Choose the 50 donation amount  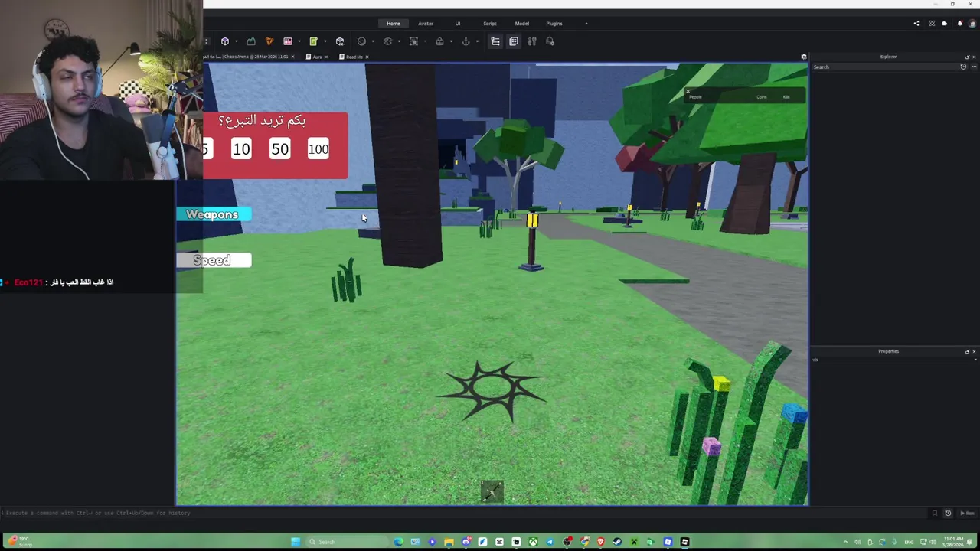click(x=279, y=149)
